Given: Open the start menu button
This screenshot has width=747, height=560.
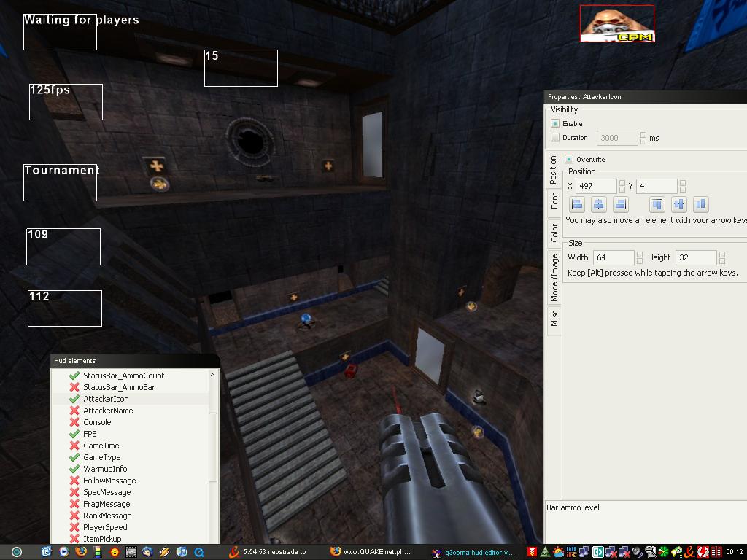Looking at the screenshot, I should 17,552.
